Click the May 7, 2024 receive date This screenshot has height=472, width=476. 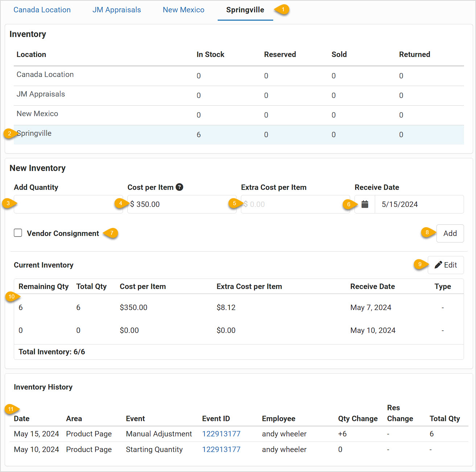(x=371, y=308)
